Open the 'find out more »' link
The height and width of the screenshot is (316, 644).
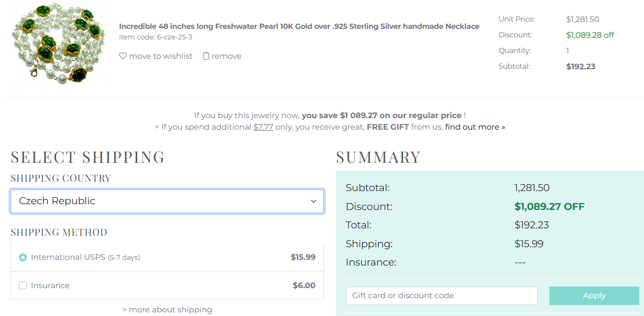pyautogui.click(x=475, y=127)
